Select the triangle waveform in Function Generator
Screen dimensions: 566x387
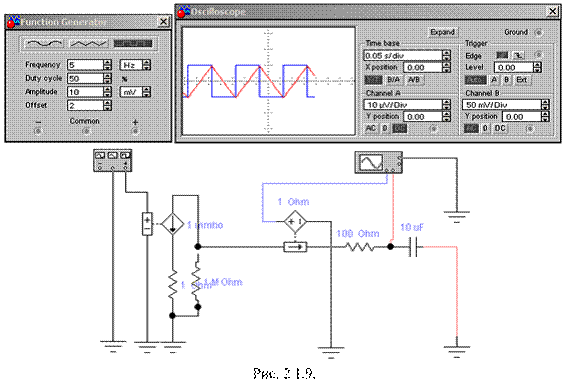click(89, 44)
